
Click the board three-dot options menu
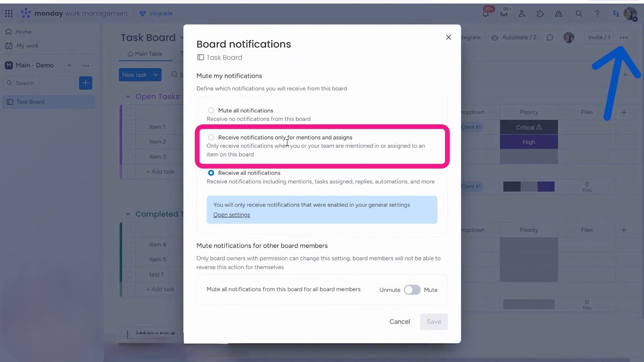coord(624,38)
